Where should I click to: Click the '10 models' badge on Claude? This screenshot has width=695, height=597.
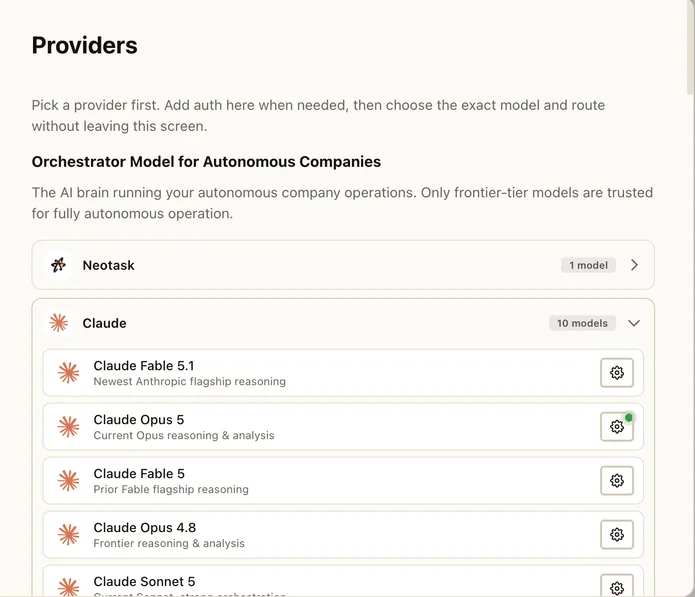(582, 323)
